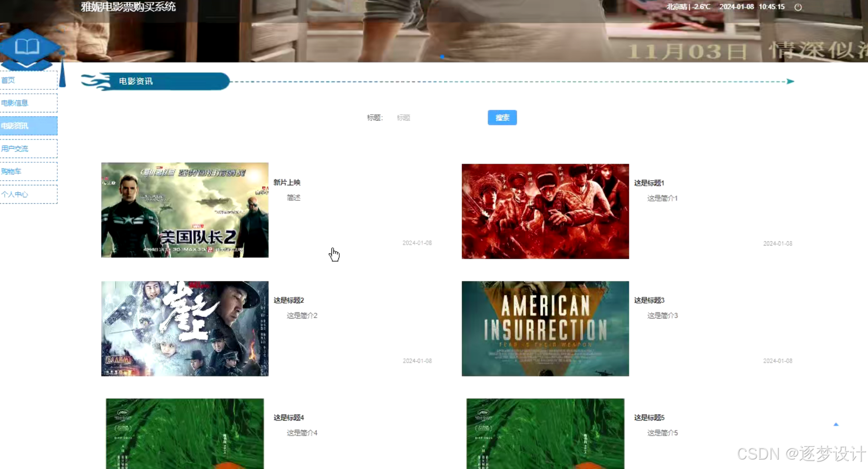Click the 这是简介1 summary text
This screenshot has width=868, height=469.
662,198
